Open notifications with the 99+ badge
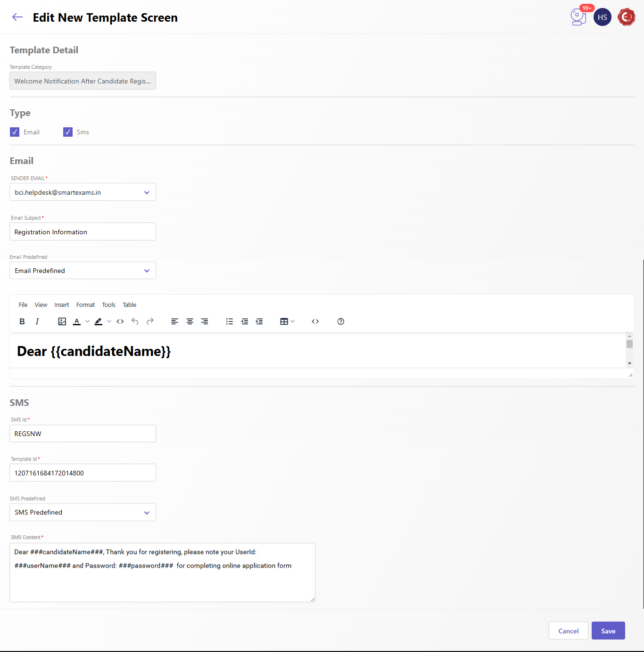 pos(578,17)
